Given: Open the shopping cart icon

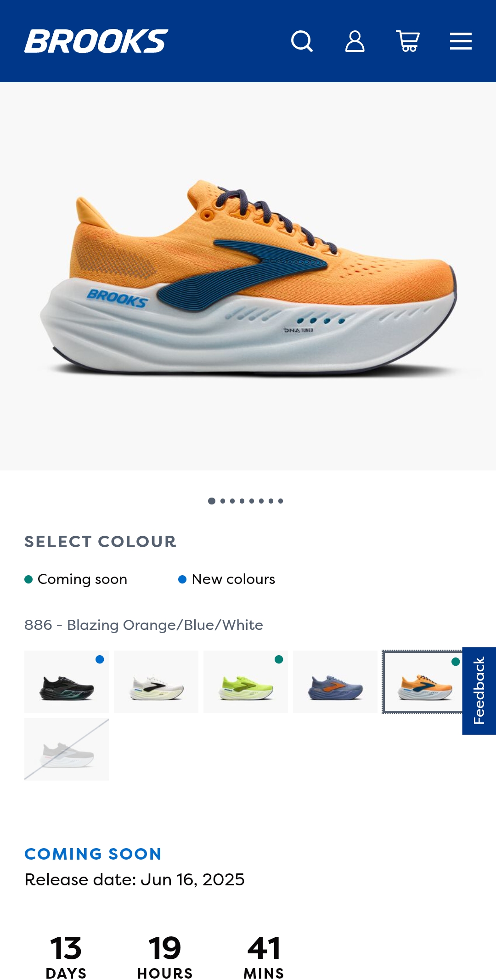Looking at the screenshot, I should pos(408,41).
